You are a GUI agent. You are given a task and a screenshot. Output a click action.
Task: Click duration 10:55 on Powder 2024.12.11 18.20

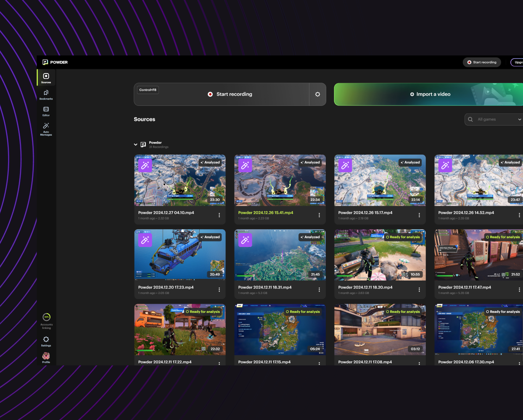415,274
